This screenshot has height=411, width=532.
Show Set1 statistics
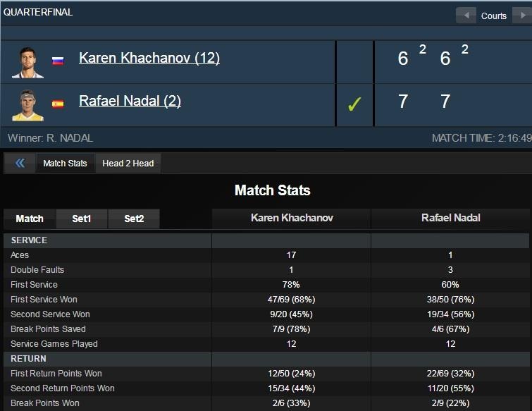pyautogui.click(x=82, y=219)
